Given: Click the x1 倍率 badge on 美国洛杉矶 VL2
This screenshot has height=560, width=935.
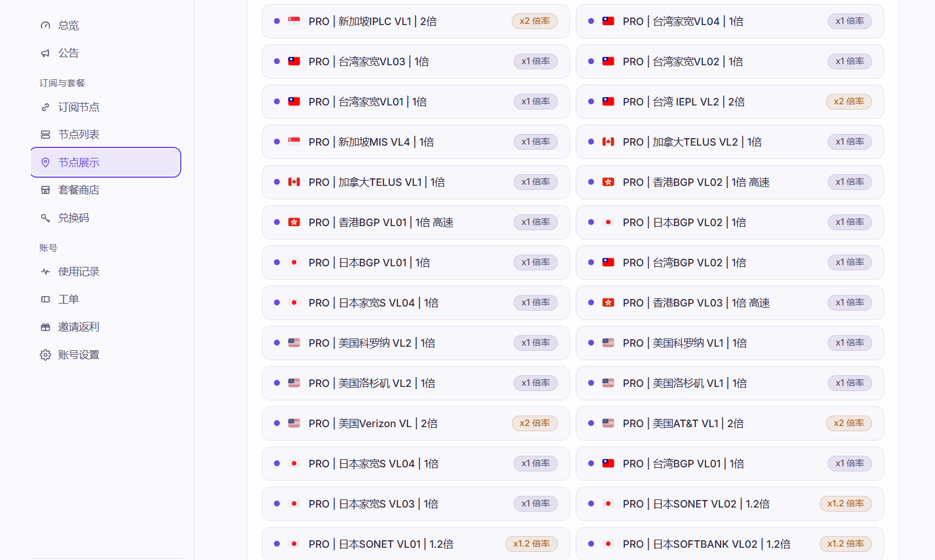Looking at the screenshot, I should 536,383.
